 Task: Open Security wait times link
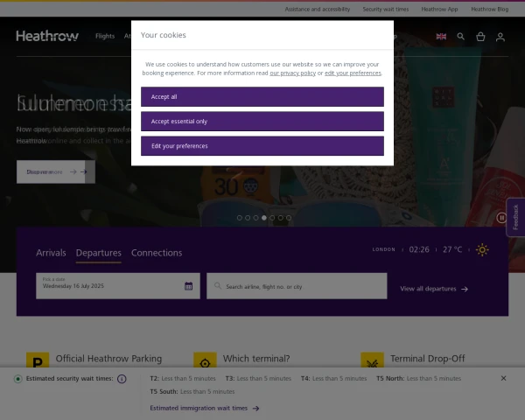coord(386,9)
